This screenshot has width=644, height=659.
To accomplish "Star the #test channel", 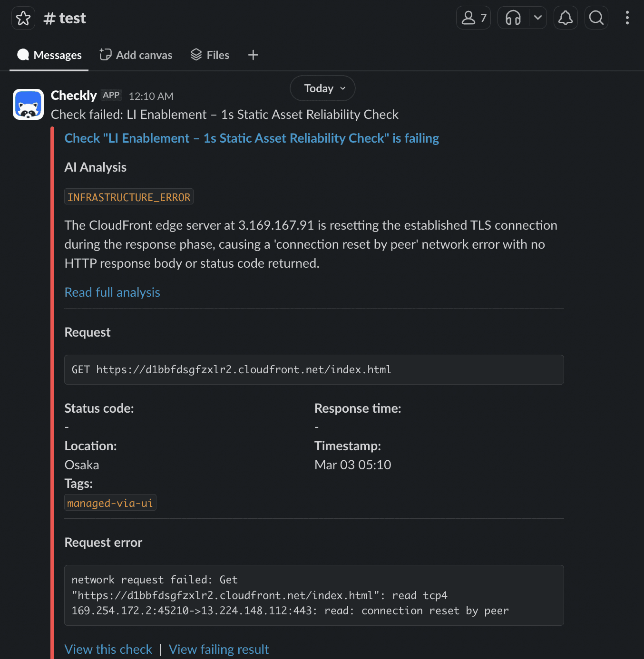I will click(x=23, y=18).
